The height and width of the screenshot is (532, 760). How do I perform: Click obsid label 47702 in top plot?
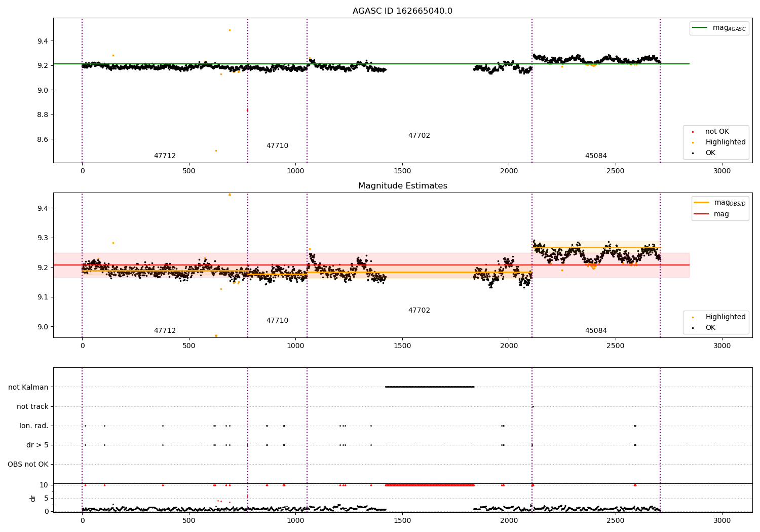419,136
